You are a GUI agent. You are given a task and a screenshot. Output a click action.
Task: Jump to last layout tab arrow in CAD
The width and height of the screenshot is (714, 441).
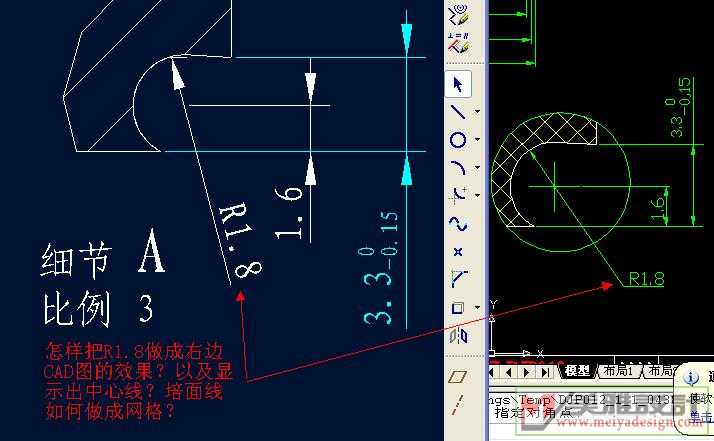545,372
